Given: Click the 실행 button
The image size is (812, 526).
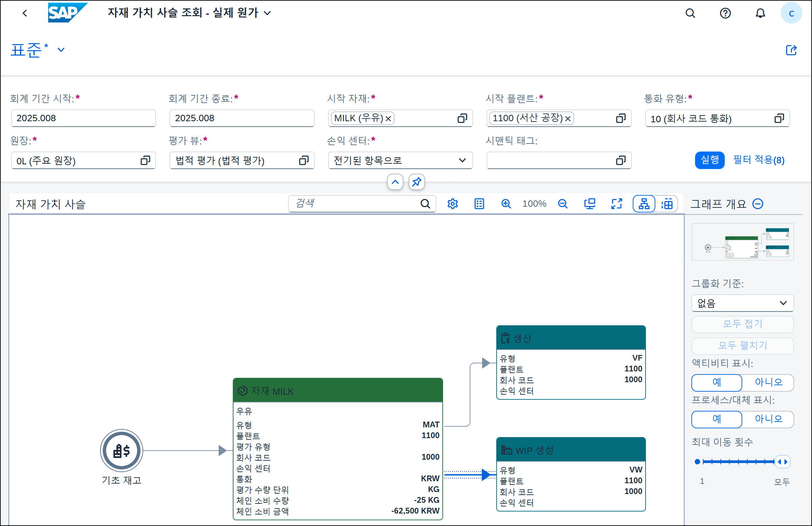Looking at the screenshot, I should click(x=709, y=160).
